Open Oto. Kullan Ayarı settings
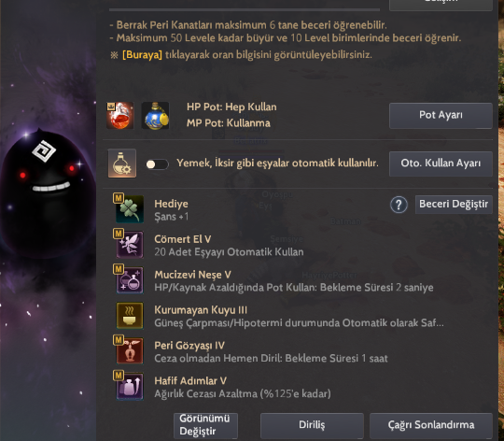The width and height of the screenshot is (504, 441). coord(441,164)
